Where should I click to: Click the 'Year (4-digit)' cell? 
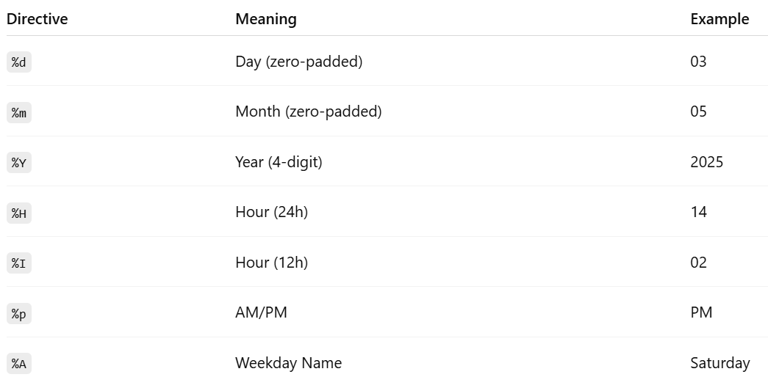pos(279,162)
